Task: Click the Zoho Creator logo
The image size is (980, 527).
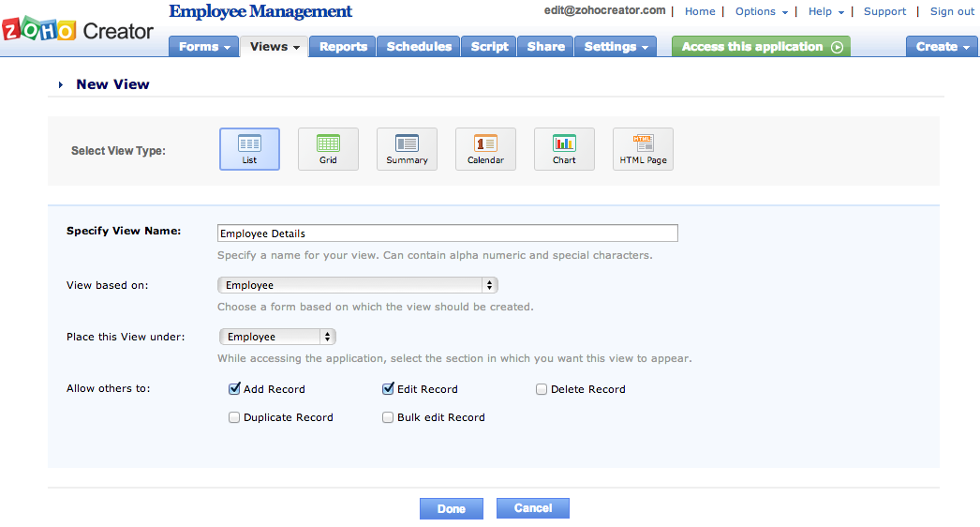Action: 78,30
